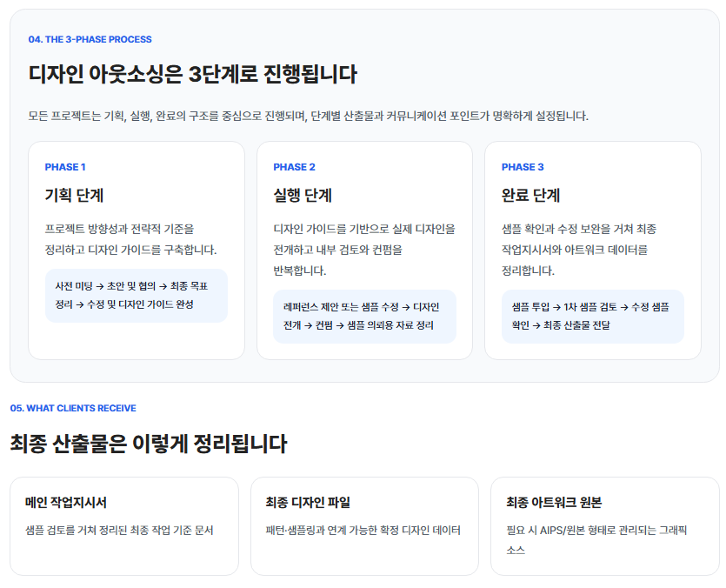Viewport: 726px width, 588px height.
Task: Select the "PHASE 2" label
Action: [x=294, y=167]
